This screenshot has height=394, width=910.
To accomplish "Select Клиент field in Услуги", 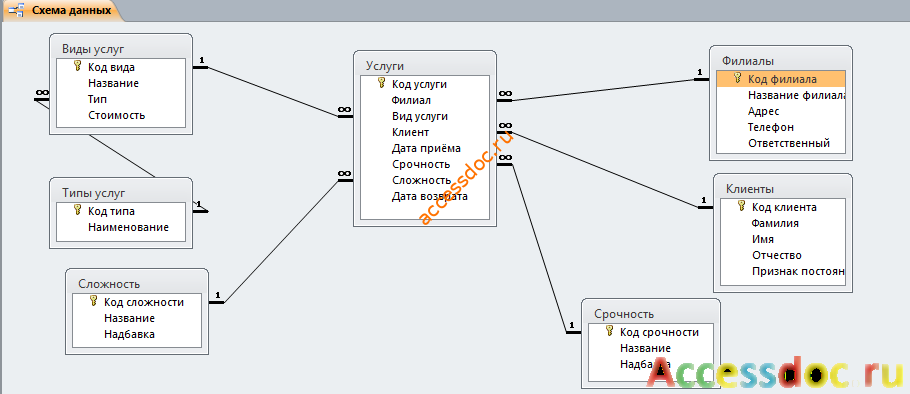I will [425, 132].
